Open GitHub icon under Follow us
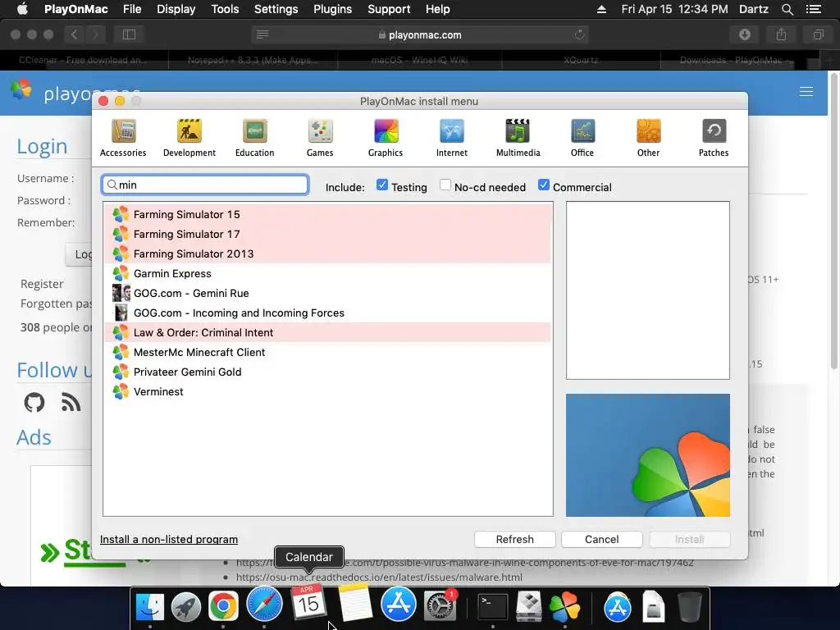 (x=34, y=402)
